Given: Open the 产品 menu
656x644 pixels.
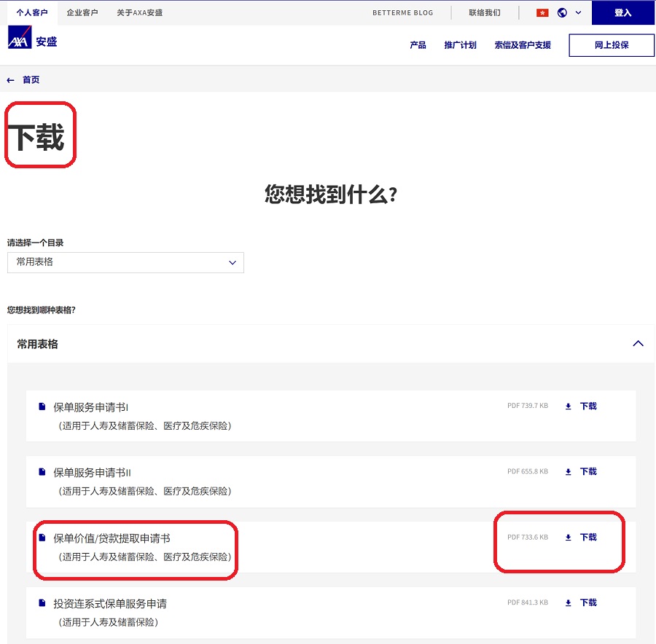Looking at the screenshot, I should tap(418, 45).
